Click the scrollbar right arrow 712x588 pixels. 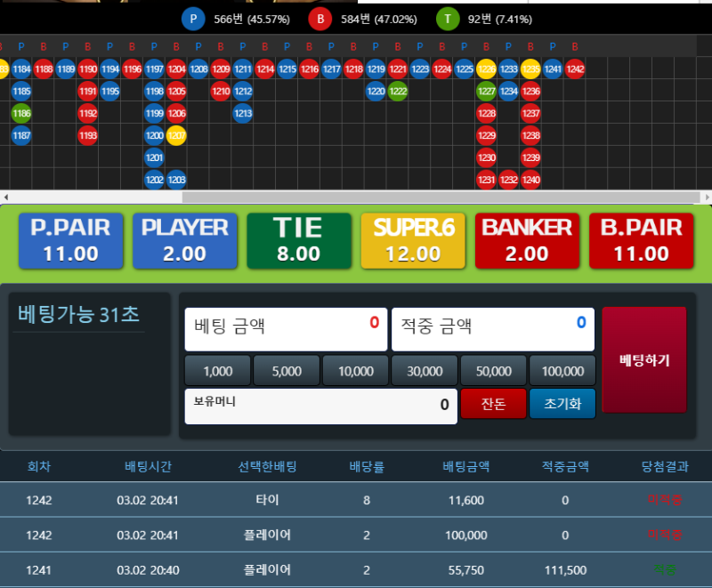point(707,197)
